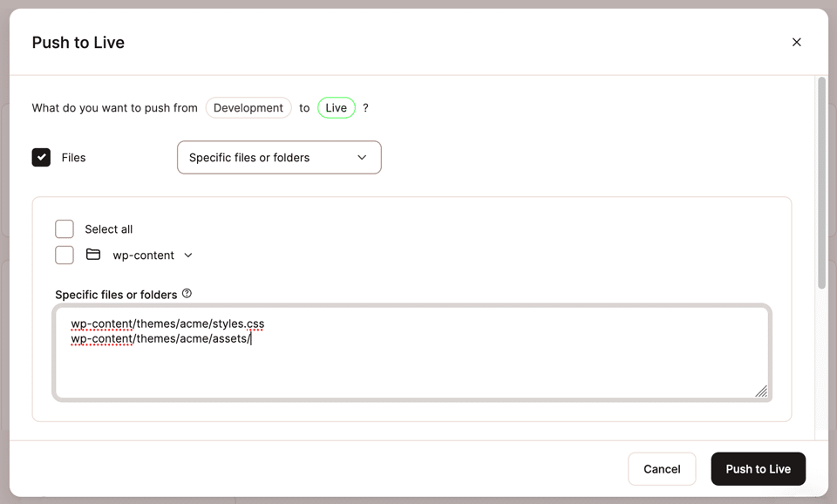Click the Select all label text
This screenshot has width=837, height=504.
click(x=109, y=229)
